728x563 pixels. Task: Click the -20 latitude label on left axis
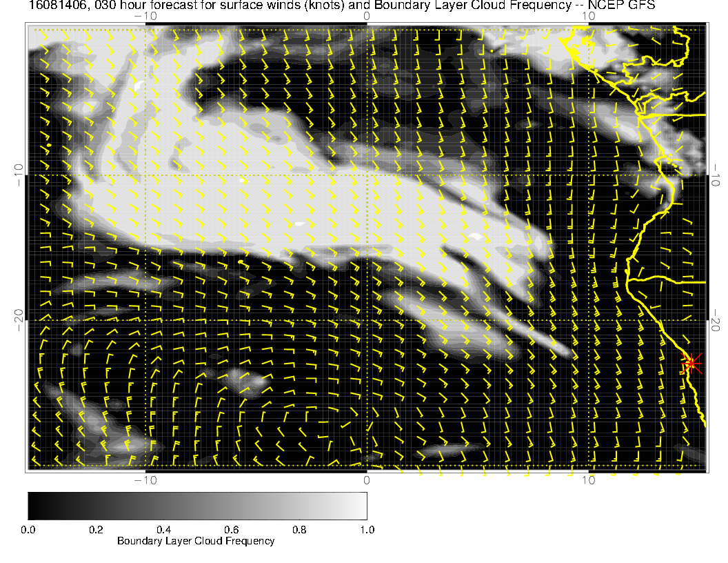click(x=19, y=320)
